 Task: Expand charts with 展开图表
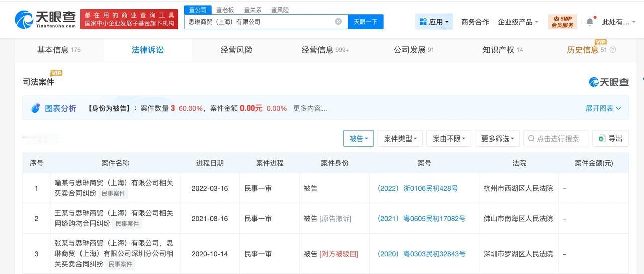[603, 108]
